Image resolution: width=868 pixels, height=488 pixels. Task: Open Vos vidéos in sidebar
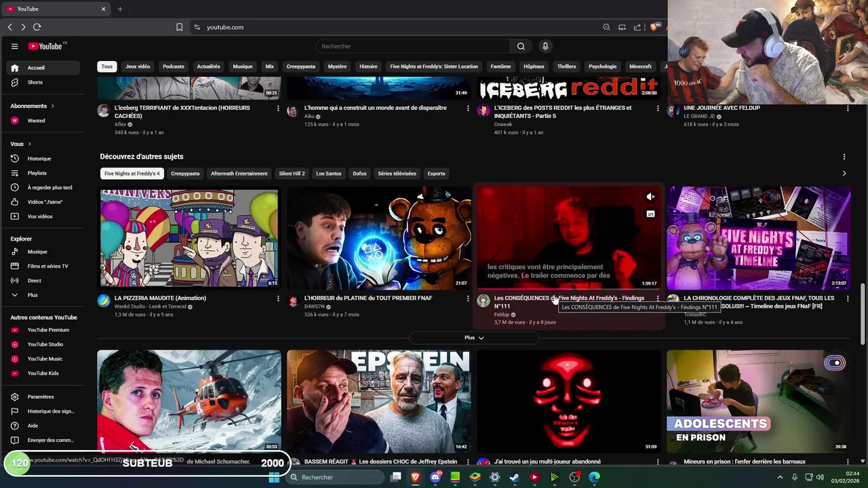[x=43, y=216]
